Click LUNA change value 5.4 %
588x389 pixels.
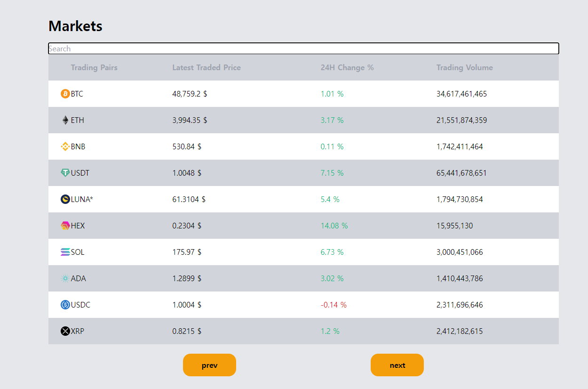(x=330, y=199)
